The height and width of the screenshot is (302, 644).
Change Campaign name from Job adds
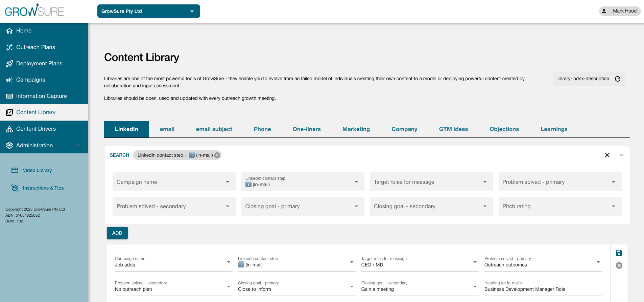pos(174,262)
